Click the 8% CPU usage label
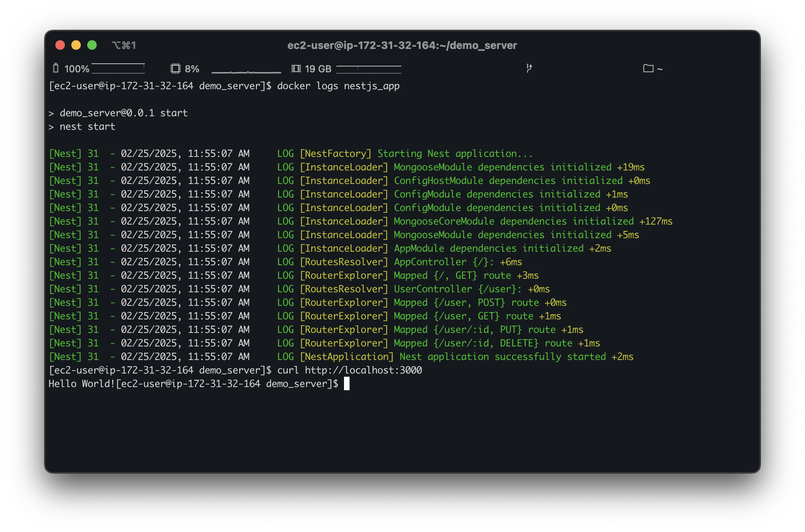This screenshot has width=805, height=532. (192, 69)
